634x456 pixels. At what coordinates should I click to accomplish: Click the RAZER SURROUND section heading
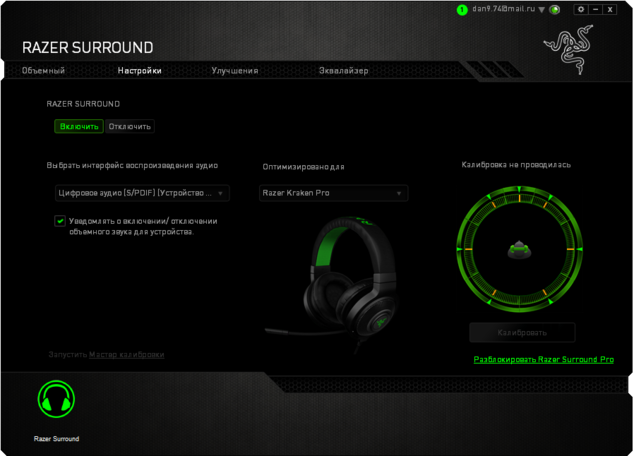pos(83,104)
